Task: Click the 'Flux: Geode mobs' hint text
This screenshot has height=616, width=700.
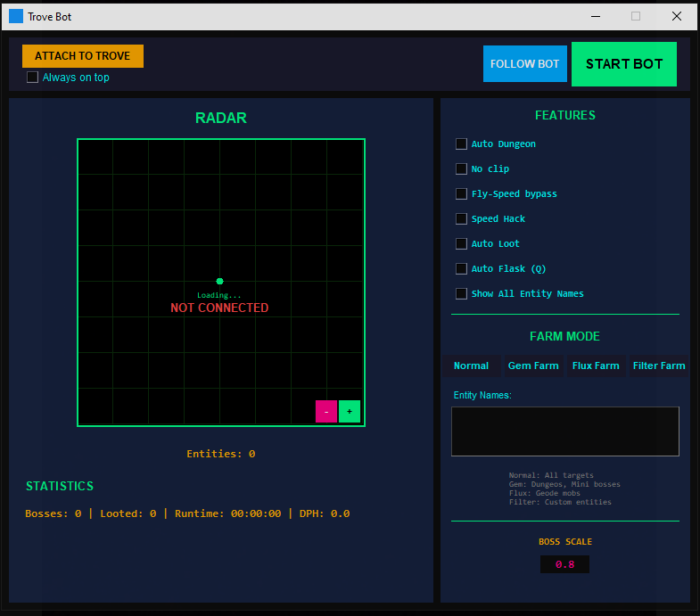Action: 545,493
